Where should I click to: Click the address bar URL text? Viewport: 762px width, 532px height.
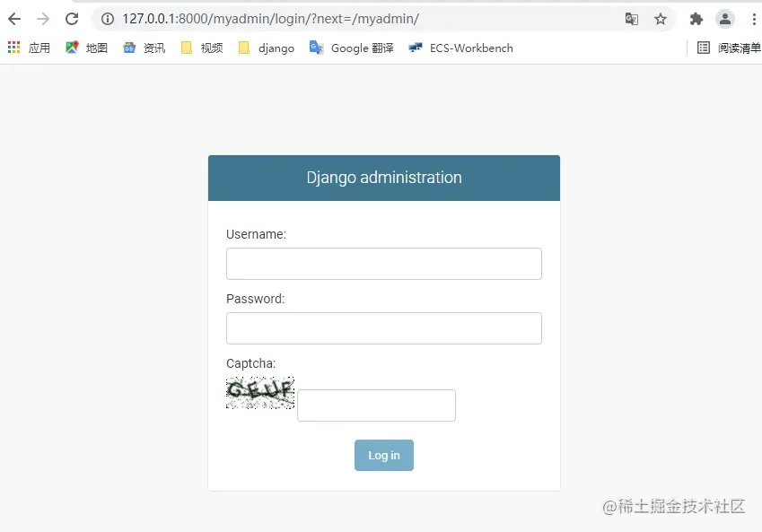[x=271, y=19]
